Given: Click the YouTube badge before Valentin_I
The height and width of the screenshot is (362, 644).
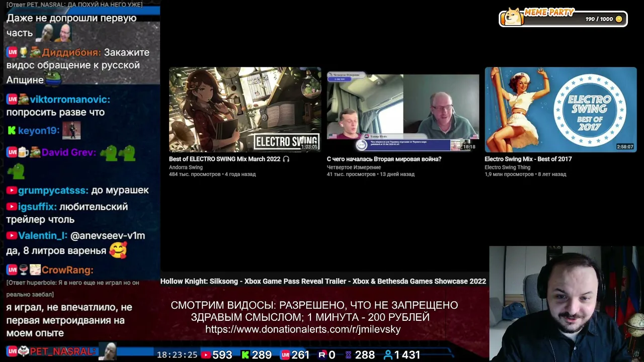Looking at the screenshot, I should [12, 236].
